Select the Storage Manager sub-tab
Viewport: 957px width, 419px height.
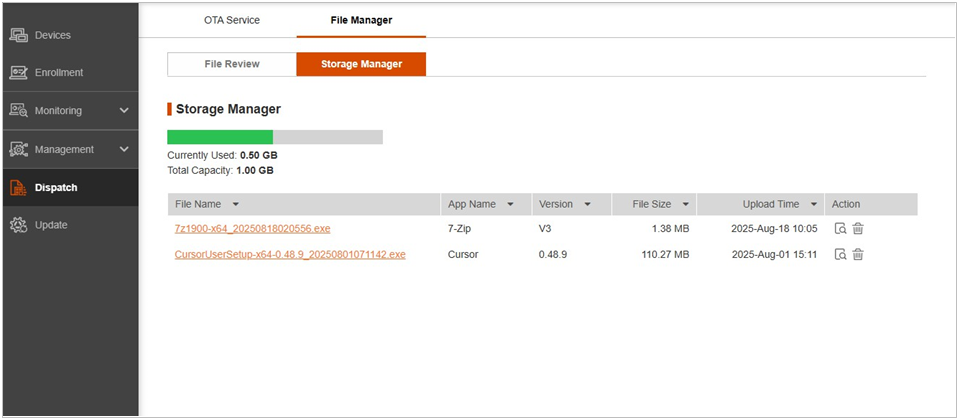tap(361, 64)
